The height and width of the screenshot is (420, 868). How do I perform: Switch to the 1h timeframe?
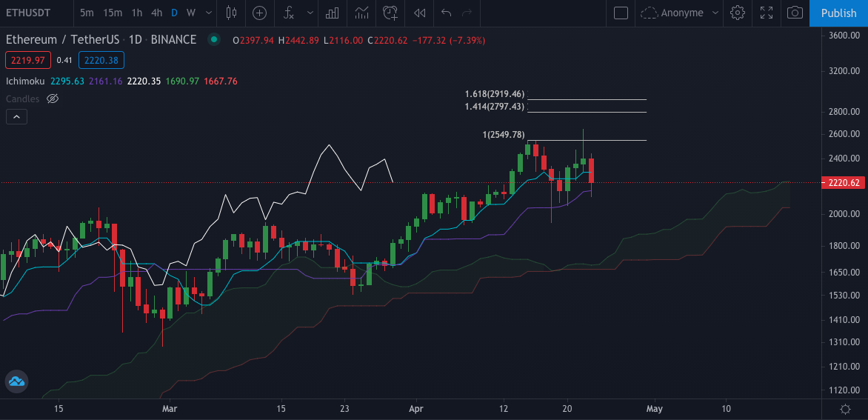[137, 13]
